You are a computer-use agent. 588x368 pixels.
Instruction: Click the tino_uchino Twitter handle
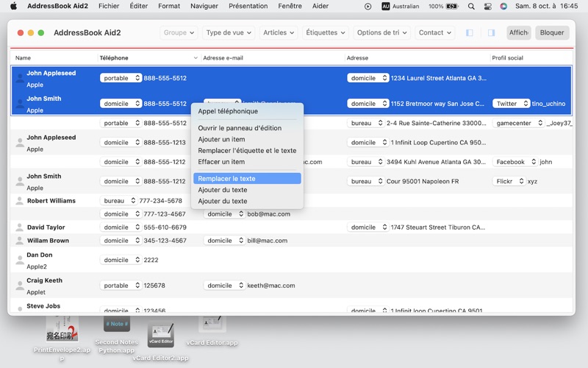point(548,104)
